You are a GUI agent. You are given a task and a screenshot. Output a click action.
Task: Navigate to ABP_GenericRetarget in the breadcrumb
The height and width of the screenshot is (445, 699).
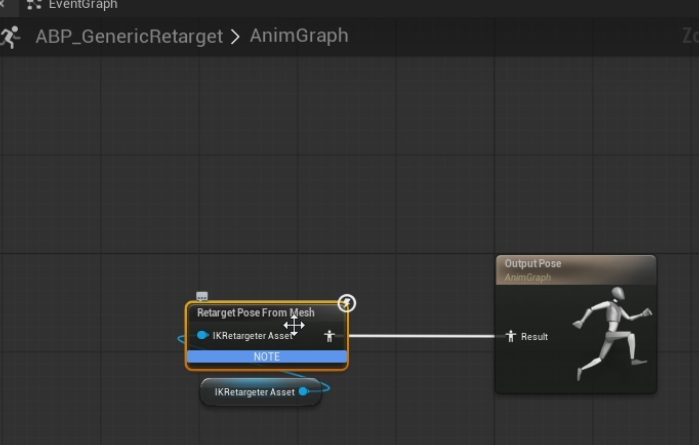127,37
